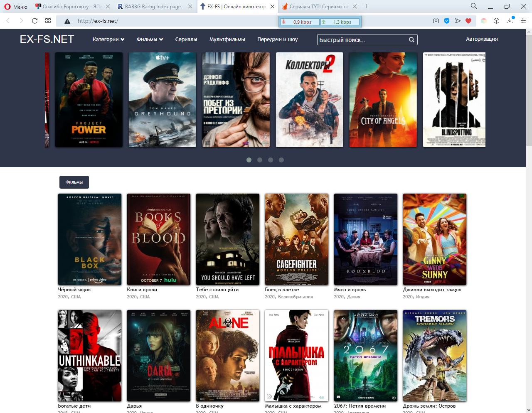Open the Сериалы section
This screenshot has width=532, height=413.
[186, 39]
